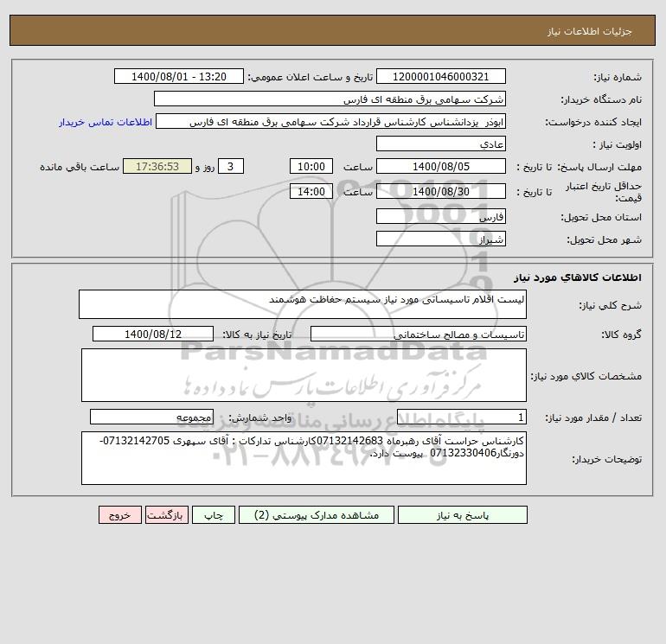Click the اطلاعات کالاهای مورد نیاز section heading

click(x=578, y=277)
